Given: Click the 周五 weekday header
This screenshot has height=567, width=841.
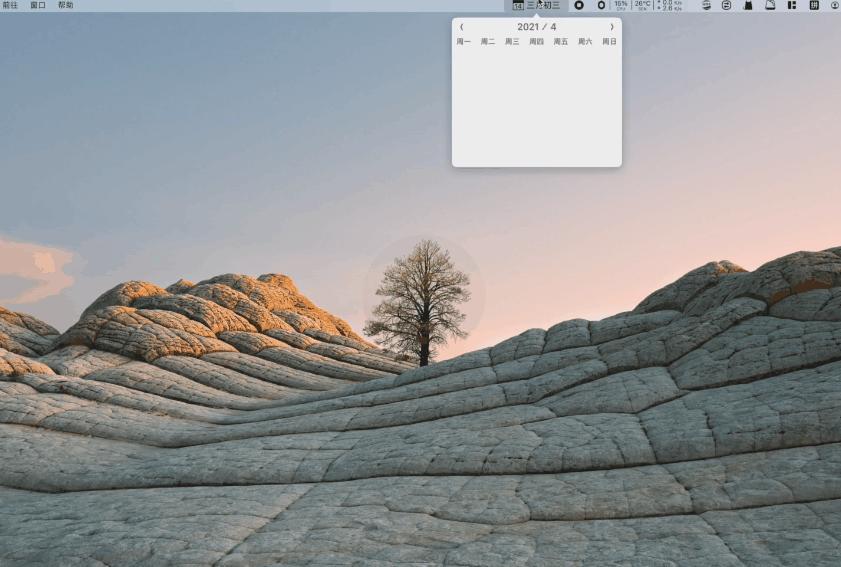Looking at the screenshot, I should (561, 42).
